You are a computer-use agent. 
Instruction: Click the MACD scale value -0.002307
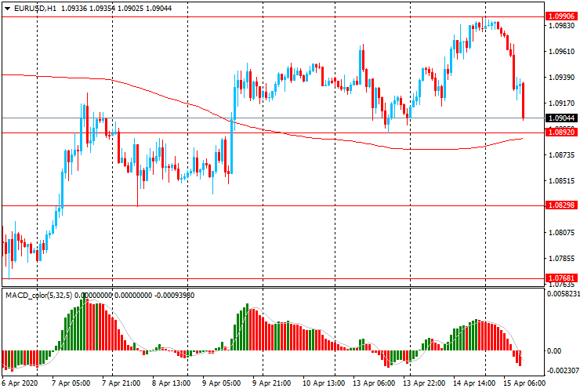[563, 371]
